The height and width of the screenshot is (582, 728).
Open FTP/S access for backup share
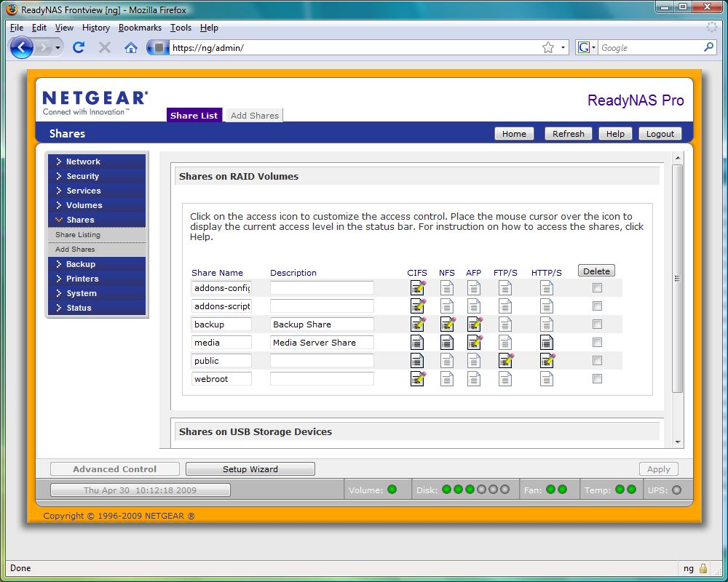tap(505, 324)
